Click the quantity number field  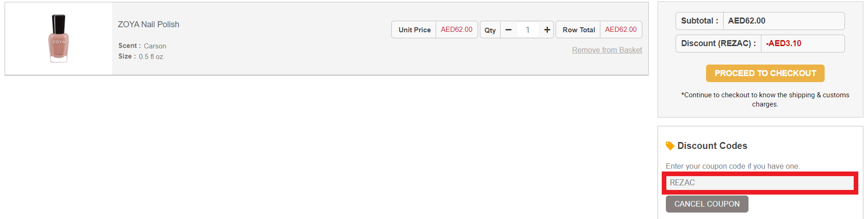(527, 30)
